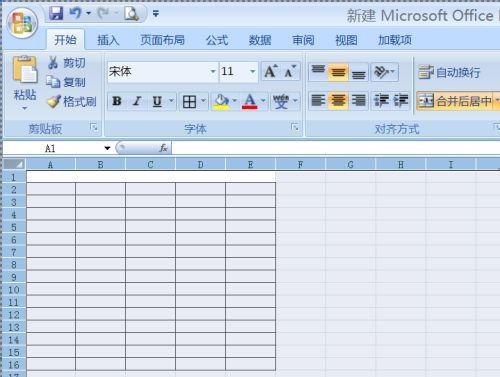Open Print Preview from quick access toolbar
The width and height of the screenshot is (500, 377).
131,14
